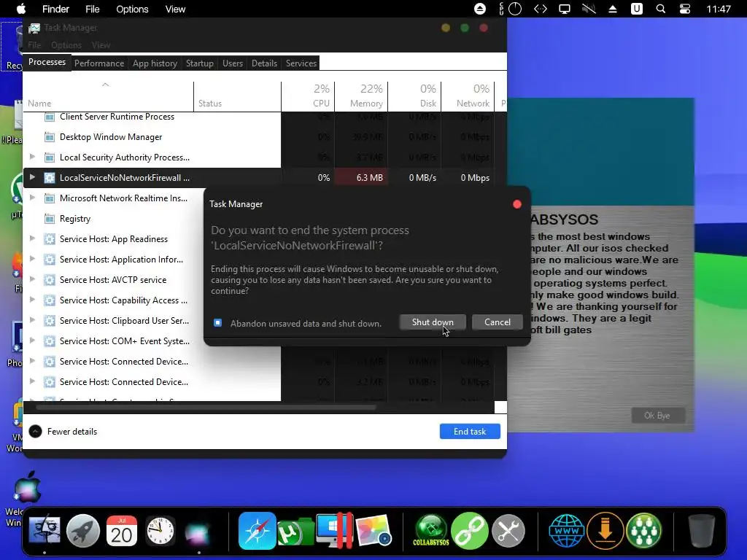This screenshot has width=747, height=560.
Task: Click the display monitor icon in menu bar
Action: pyautogui.click(x=565, y=9)
